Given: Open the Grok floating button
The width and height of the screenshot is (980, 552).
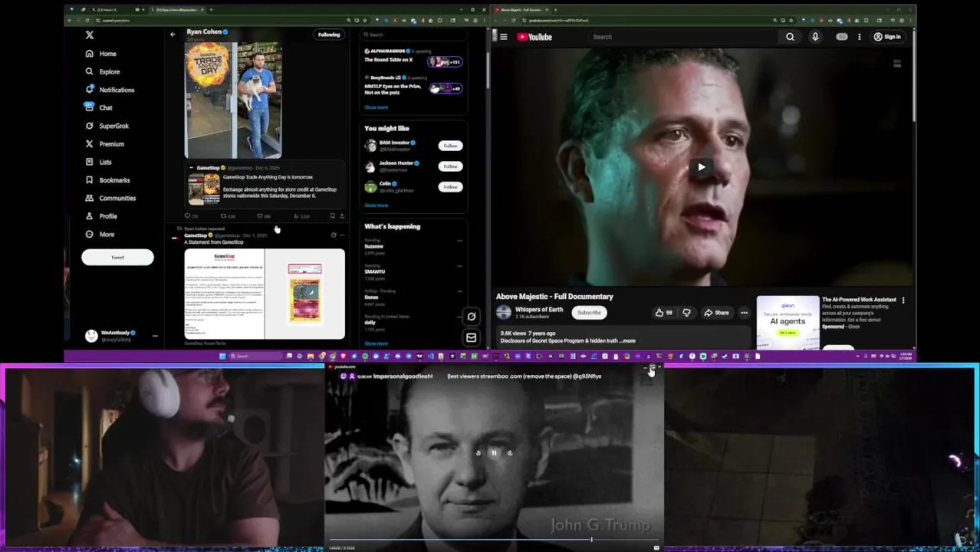Looking at the screenshot, I should click(472, 316).
